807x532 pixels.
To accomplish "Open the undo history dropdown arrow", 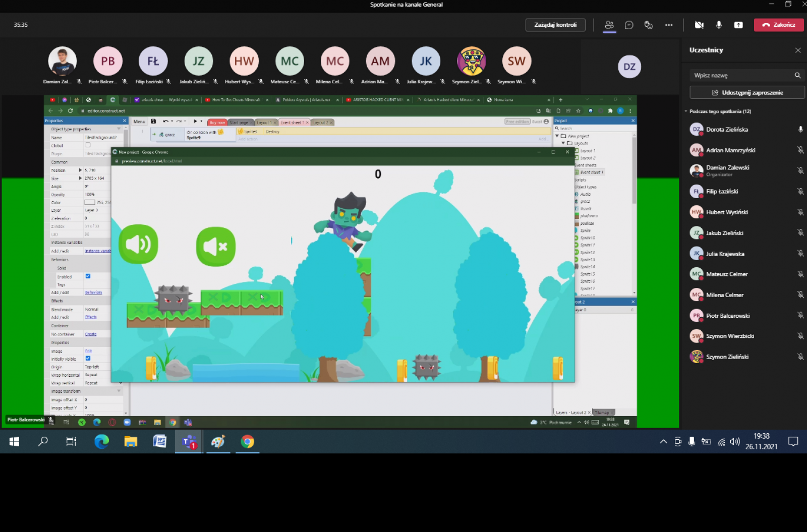I will pyautogui.click(x=172, y=122).
